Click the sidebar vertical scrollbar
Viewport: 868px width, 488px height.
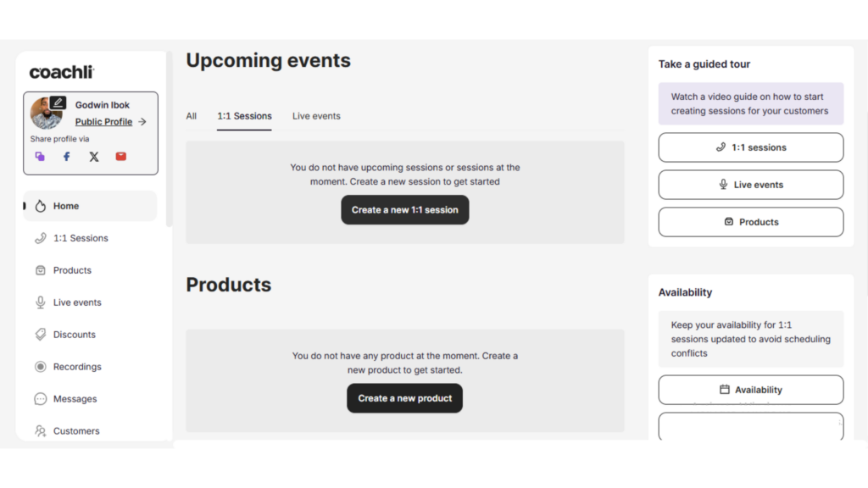(169, 138)
